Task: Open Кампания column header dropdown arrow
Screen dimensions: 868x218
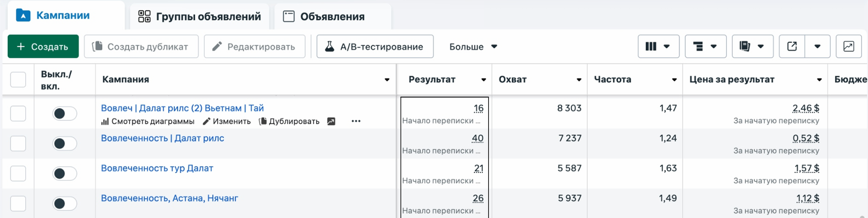Action: pos(387,80)
